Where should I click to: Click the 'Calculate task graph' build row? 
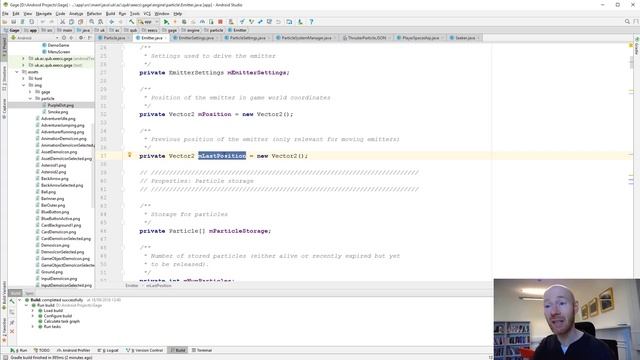62,321
